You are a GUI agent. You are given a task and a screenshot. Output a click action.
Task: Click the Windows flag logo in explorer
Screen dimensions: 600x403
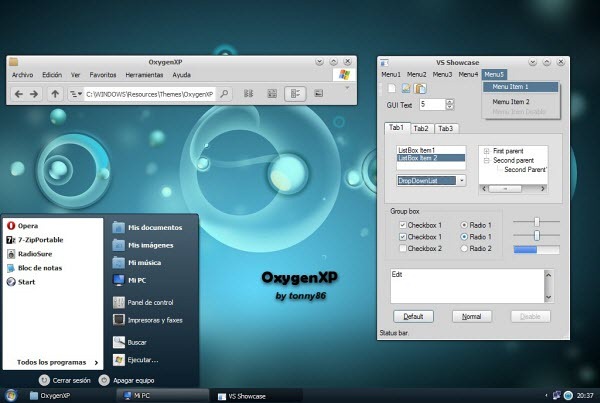point(344,75)
